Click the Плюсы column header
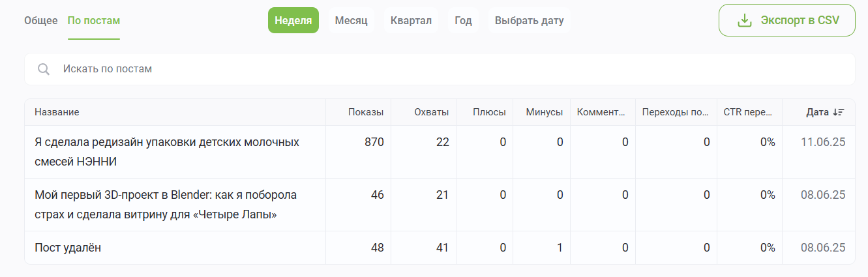Image resolution: width=868 pixels, height=277 pixels. (x=489, y=112)
